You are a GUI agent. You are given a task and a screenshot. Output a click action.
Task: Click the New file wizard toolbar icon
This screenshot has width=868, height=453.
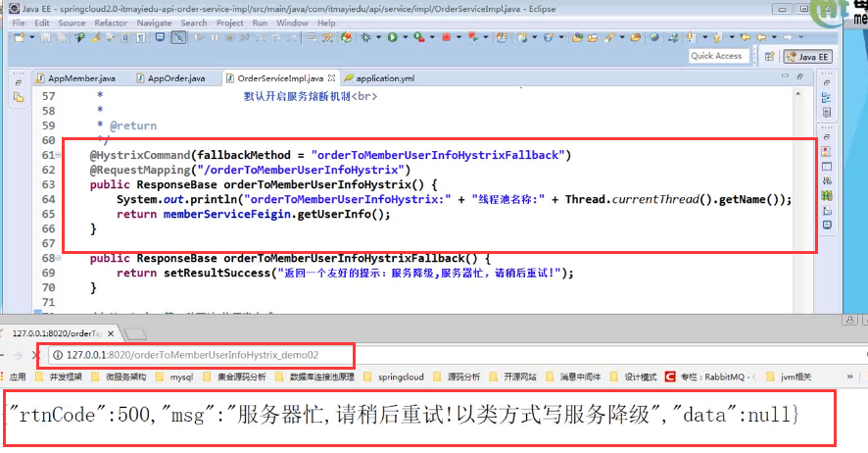tap(20, 37)
